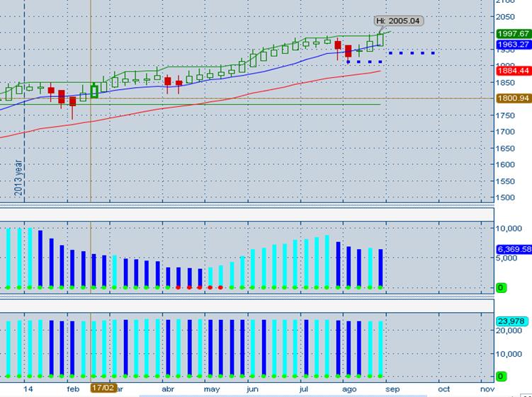The image size is (532, 397).
Task: Click the 'oct' month label on the time axis
Action: (x=443, y=389)
